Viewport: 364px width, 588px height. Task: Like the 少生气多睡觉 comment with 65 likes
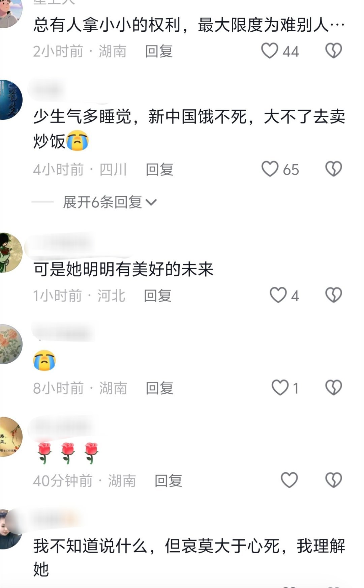coord(270,169)
